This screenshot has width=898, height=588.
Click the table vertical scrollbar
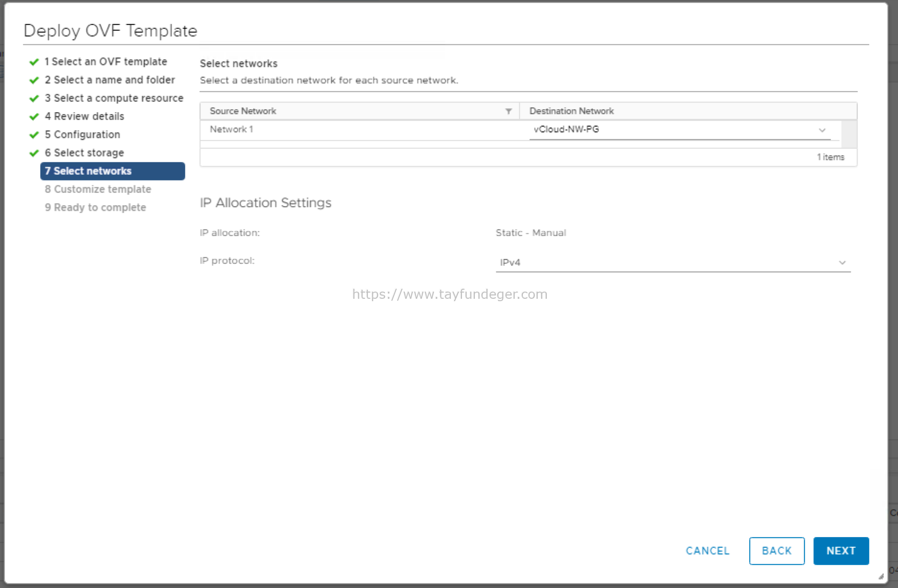[x=849, y=134]
